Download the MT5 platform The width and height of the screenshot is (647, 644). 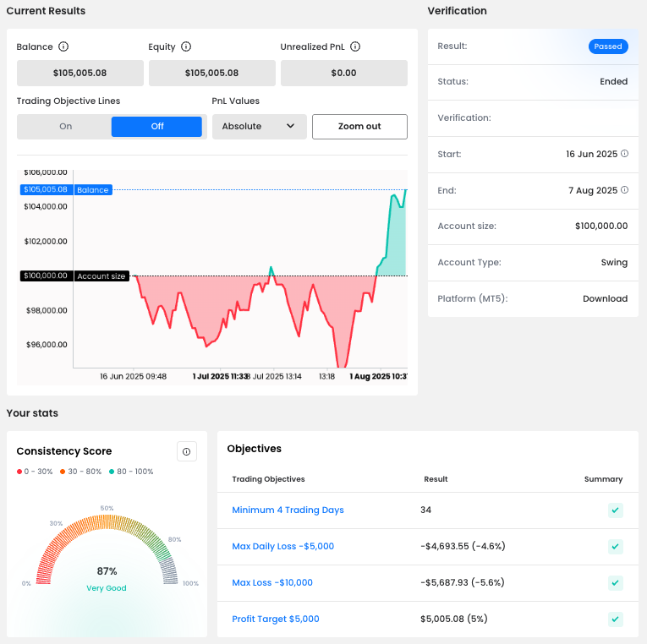605,299
